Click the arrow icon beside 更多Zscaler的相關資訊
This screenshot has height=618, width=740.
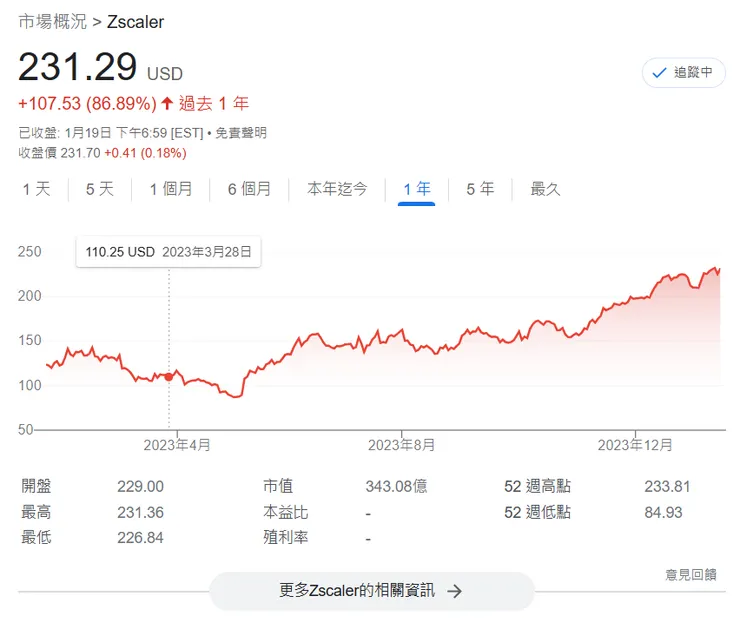click(x=455, y=591)
